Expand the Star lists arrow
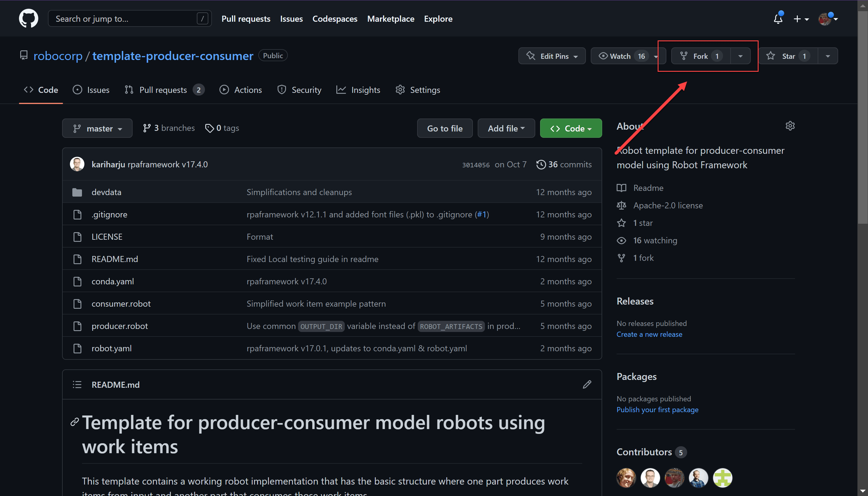This screenshot has width=868, height=496. click(x=828, y=56)
